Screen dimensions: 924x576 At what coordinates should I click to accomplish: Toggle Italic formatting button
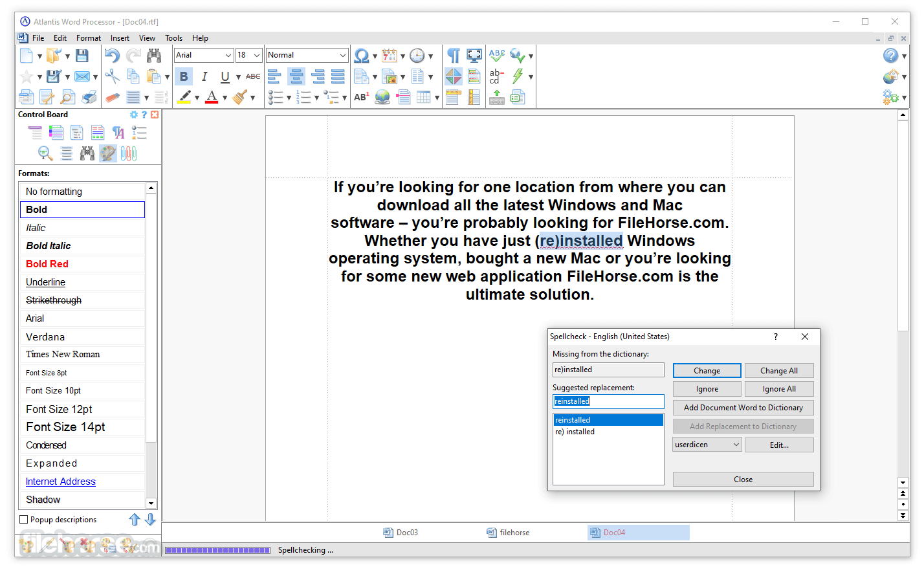pos(204,76)
